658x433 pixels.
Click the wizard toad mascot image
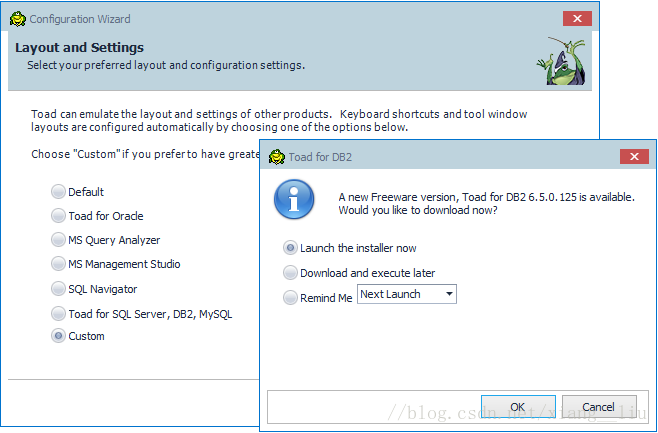[x=562, y=61]
